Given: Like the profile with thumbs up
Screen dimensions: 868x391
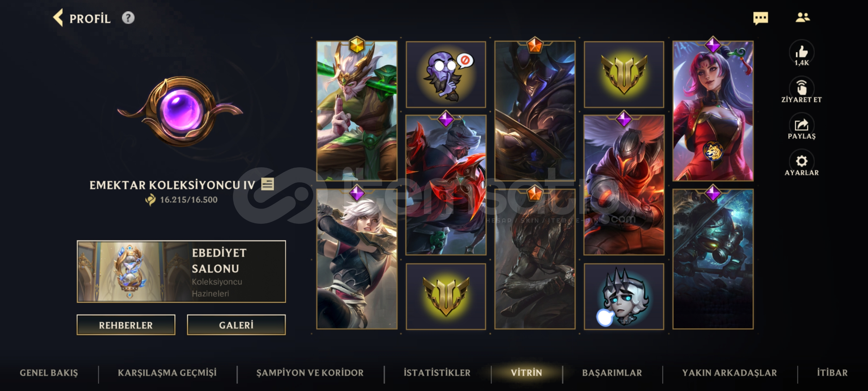Looking at the screenshot, I should point(801,53).
